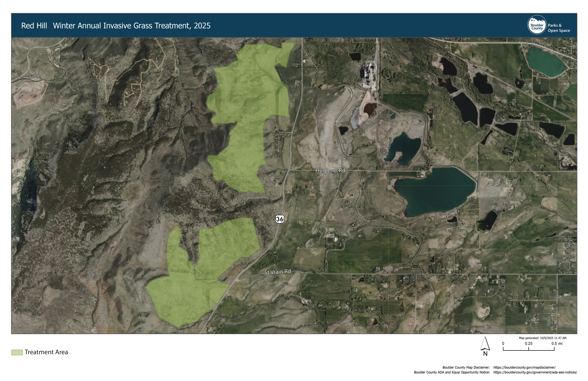588x381 pixels.
Task: Click the St Vrain Rd road label
Action: 277,272
